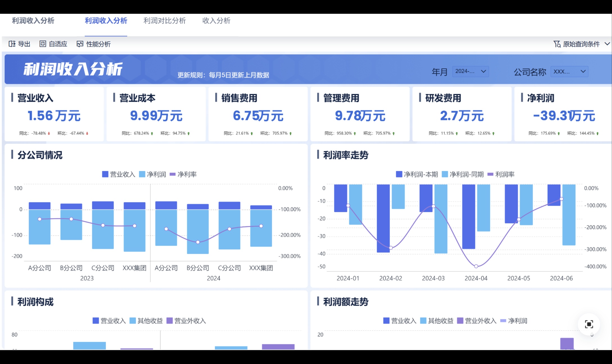Image resolution: width=612 pixels, height=364 pixels.
Task: Click the 营业收入 value 1.56万元
Action: pyautogui.click(x=54, y=116)
